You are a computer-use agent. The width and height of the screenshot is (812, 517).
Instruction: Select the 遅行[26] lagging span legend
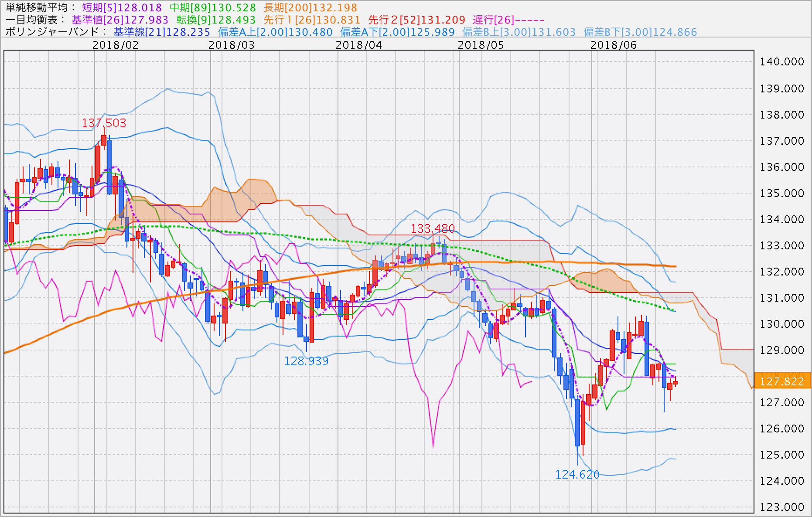point(508,20)
